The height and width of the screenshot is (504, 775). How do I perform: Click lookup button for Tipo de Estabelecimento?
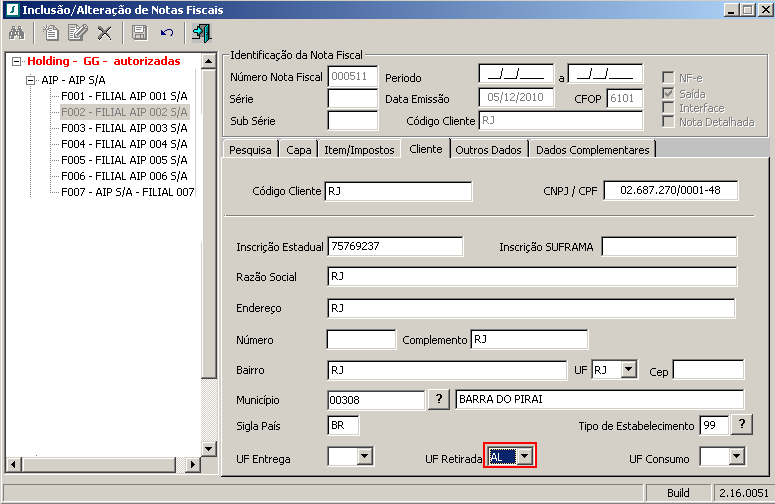click(741, 425)
